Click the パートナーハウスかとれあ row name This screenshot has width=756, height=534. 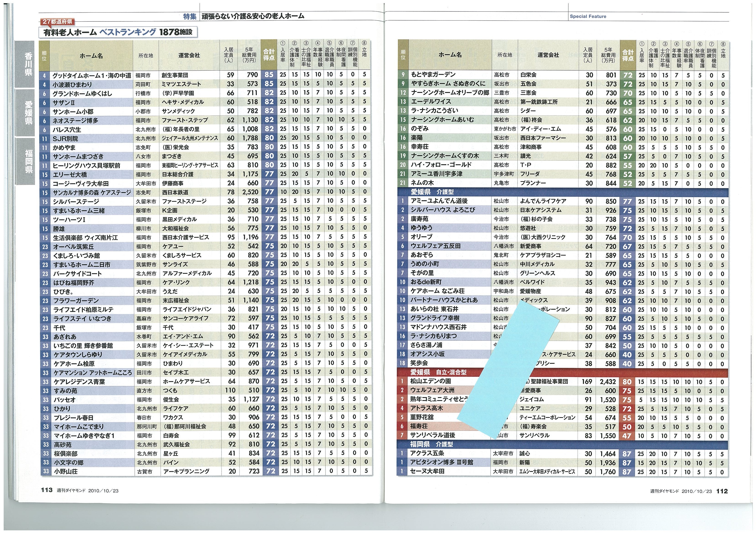(444, 300)
